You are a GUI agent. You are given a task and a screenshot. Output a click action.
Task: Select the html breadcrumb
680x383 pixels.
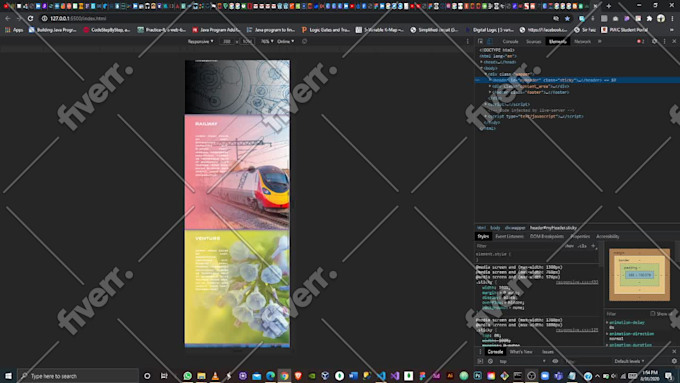pos(481,228)
